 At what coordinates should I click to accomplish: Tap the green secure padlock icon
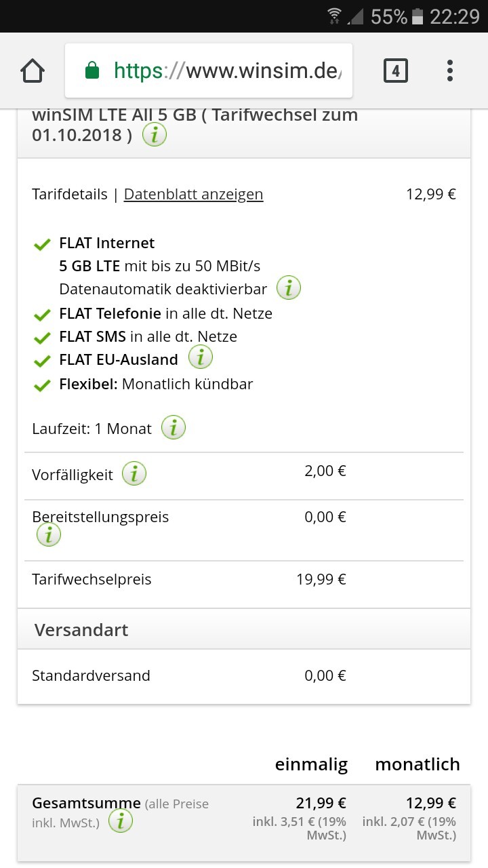92,71
